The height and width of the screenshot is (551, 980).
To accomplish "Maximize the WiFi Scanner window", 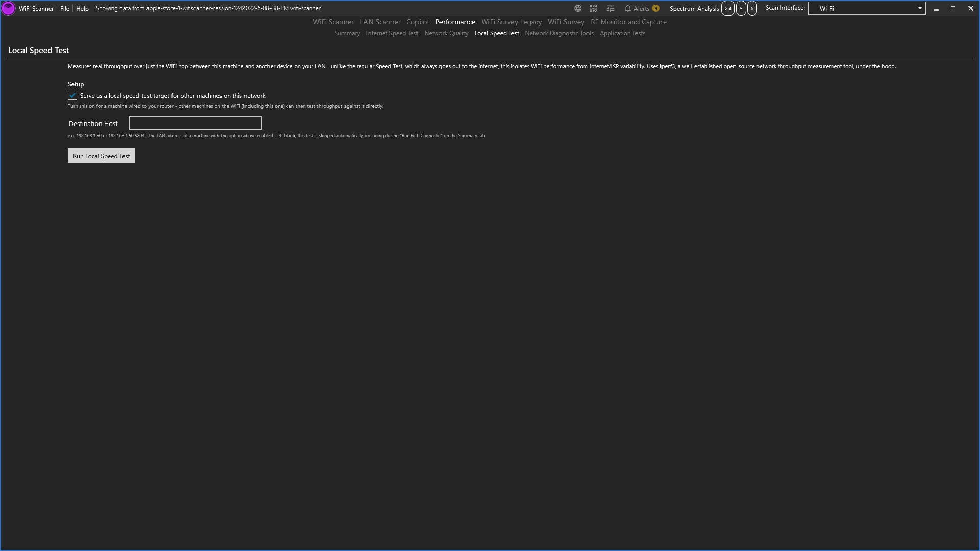I will [953, 8].
